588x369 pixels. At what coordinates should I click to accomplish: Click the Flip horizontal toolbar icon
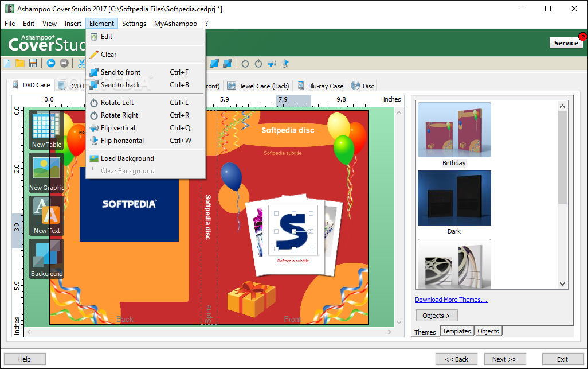285,64
